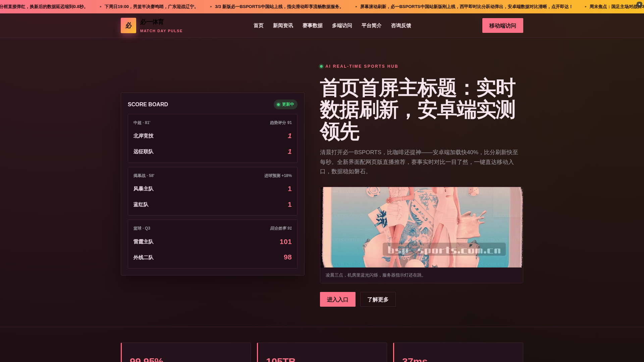Select the 风暴主队 team row
Image resolution: width=644 pixels, height=362 pixels.
click(x=213, y=189)
